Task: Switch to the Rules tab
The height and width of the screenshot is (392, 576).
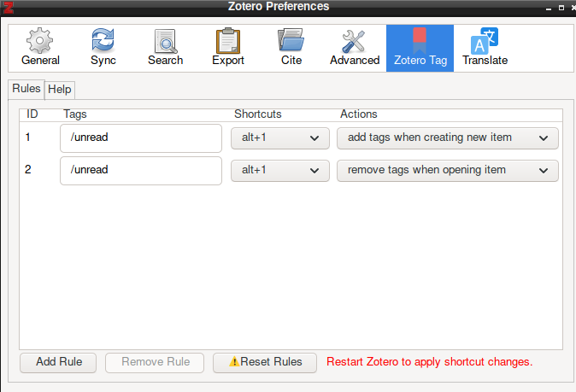Action: click(26, 89)
